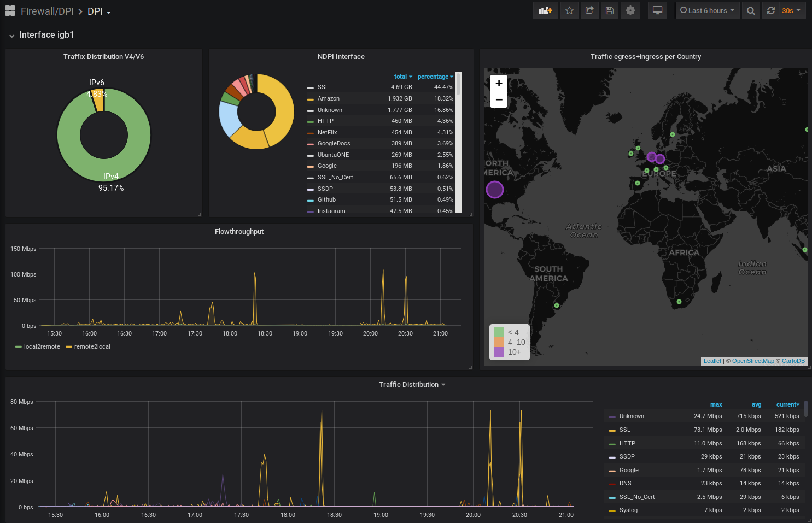812x523 pixels.
Task: Zoom in on the country map
Action: [499, 83]
